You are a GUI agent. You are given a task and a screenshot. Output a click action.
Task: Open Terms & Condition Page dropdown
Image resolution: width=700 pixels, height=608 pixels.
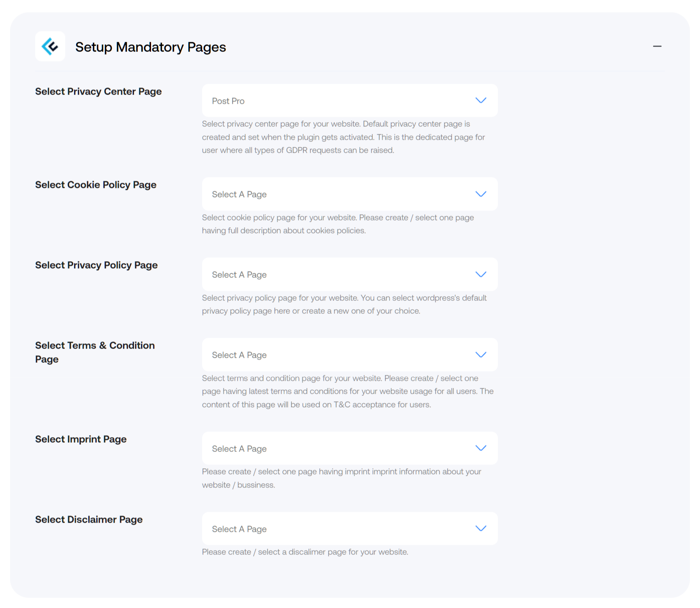click(350, 355)
